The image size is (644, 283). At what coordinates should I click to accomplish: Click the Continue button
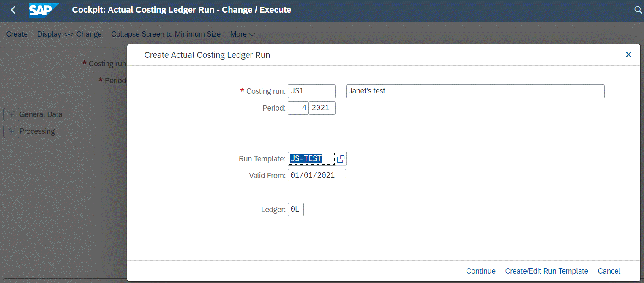481,271
